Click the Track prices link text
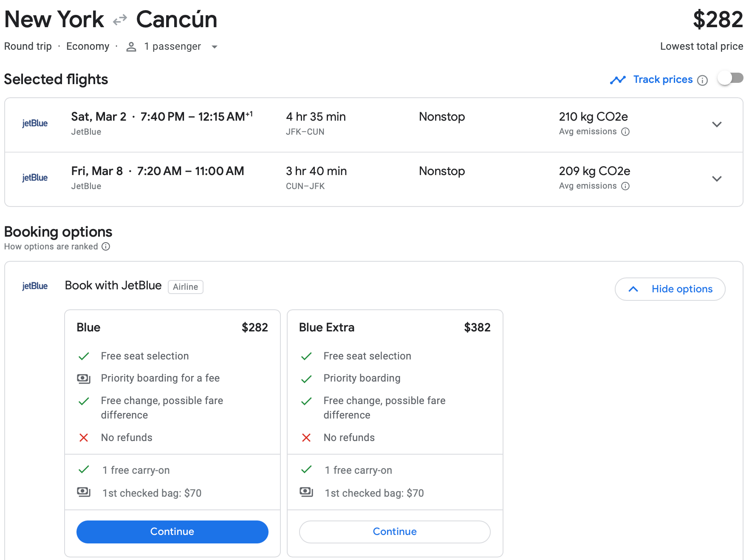Viewport: 752px width, 560px height. (663, 79)
